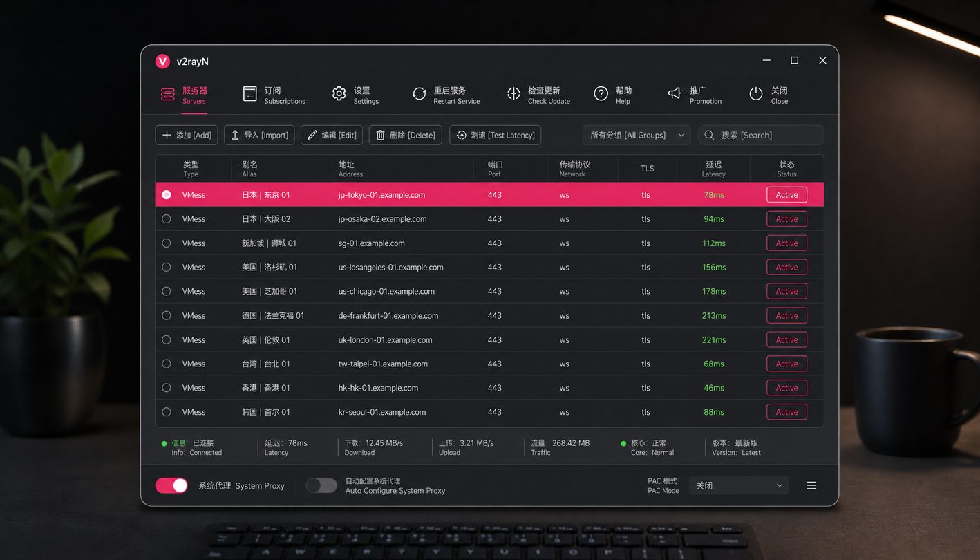
Task: Click the Info Connected status entry
Action: click(192, 447)
